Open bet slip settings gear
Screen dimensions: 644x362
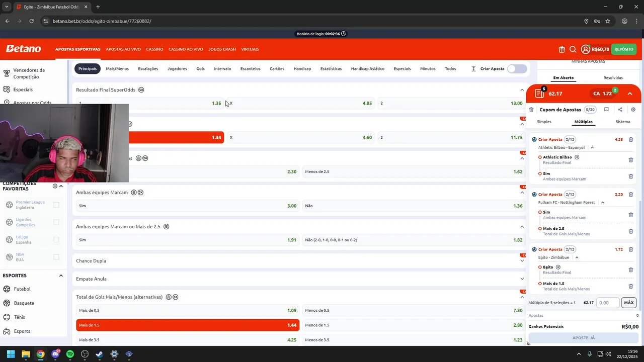(633, 110)
